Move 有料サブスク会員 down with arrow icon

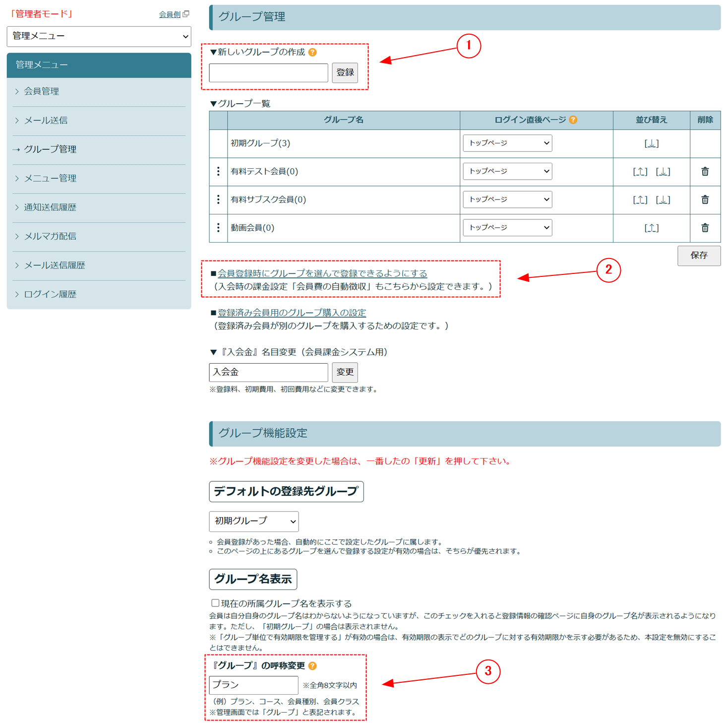pyautogui.click(x=663, y=199)
